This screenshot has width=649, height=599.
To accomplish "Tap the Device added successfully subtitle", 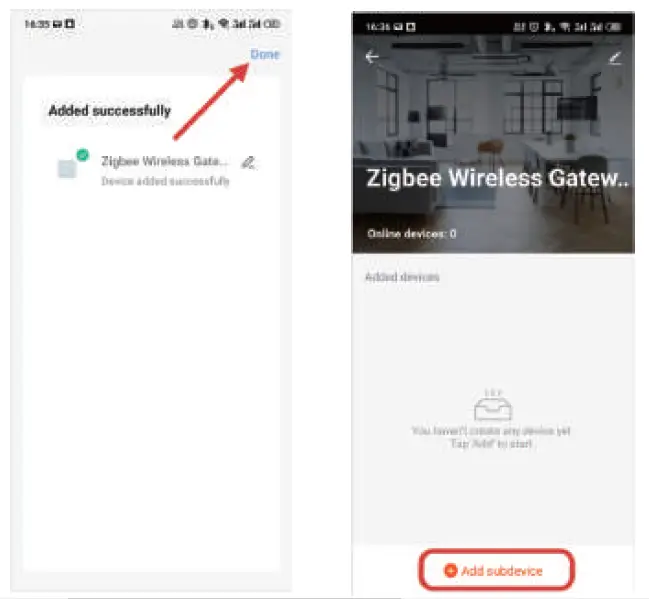I will coord(165,181).
